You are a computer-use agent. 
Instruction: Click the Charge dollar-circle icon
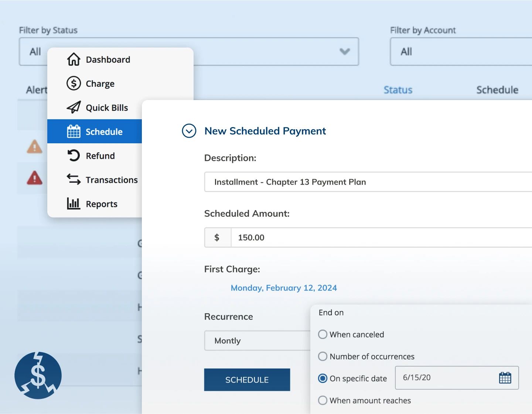74,83
